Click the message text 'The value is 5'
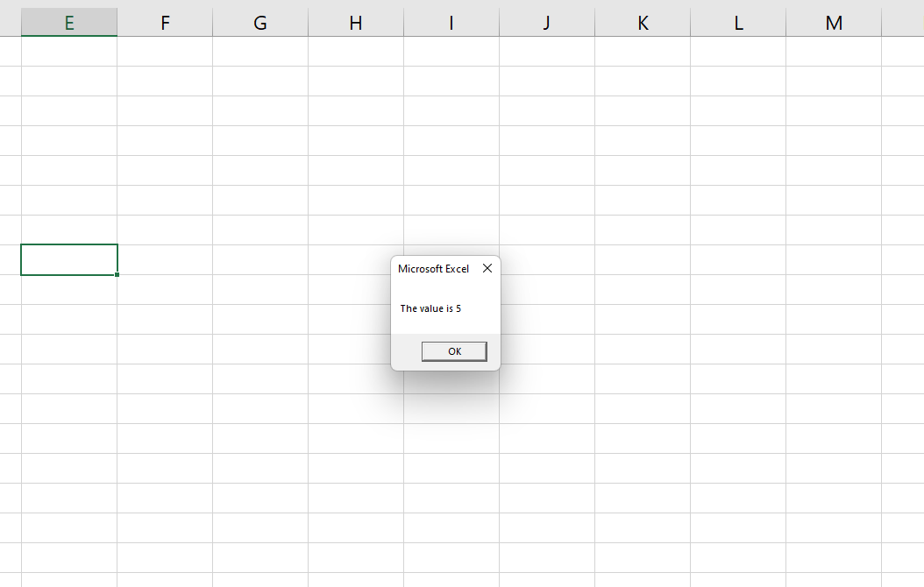 coord(431,308)
